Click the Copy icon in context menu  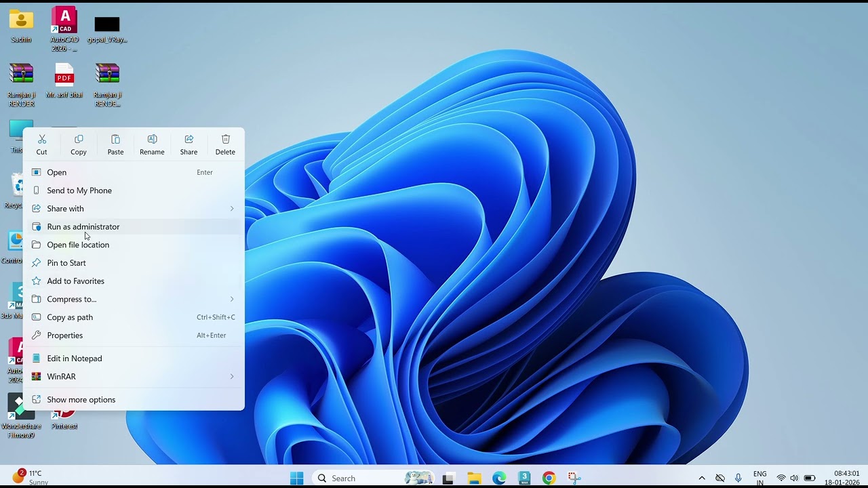coord(79,139)
